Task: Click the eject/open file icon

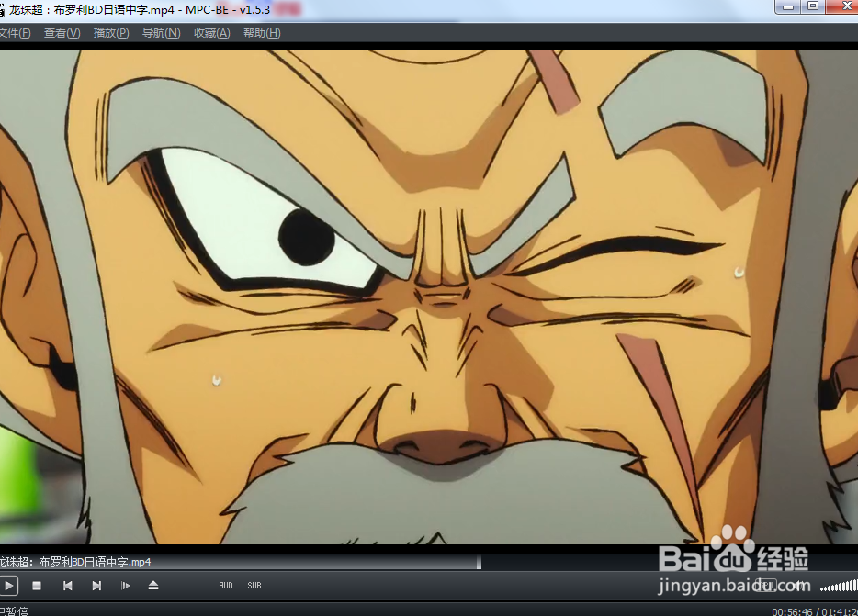Action: click(x=153, y=586)
